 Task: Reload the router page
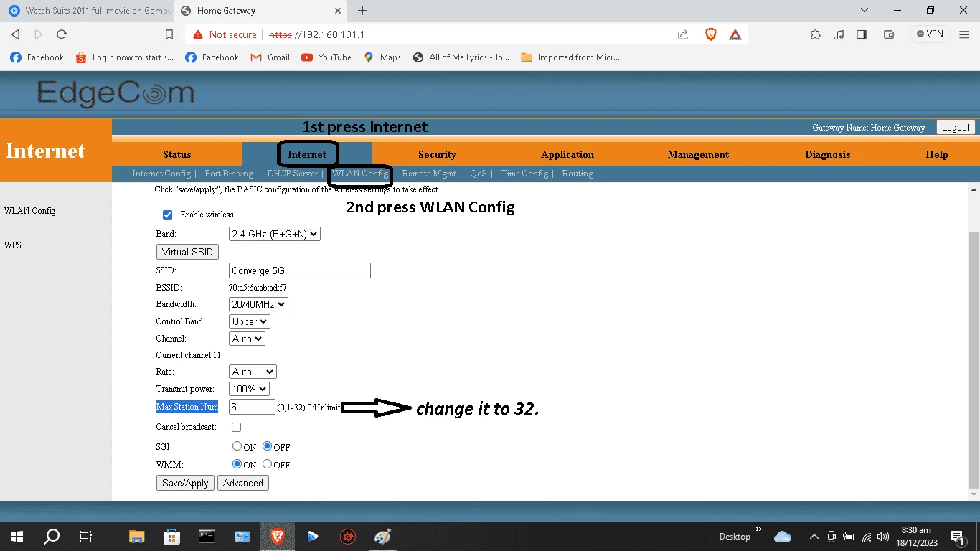point(62,34)
